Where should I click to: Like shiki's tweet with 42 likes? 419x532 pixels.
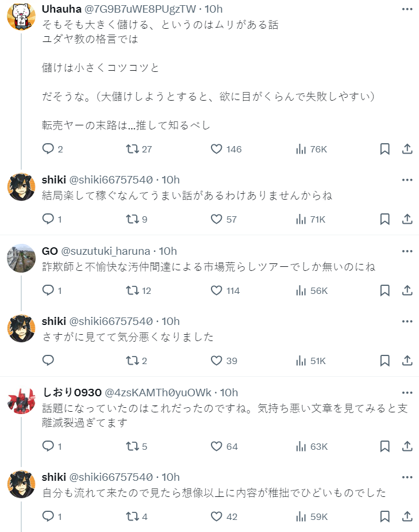(217, 516)
